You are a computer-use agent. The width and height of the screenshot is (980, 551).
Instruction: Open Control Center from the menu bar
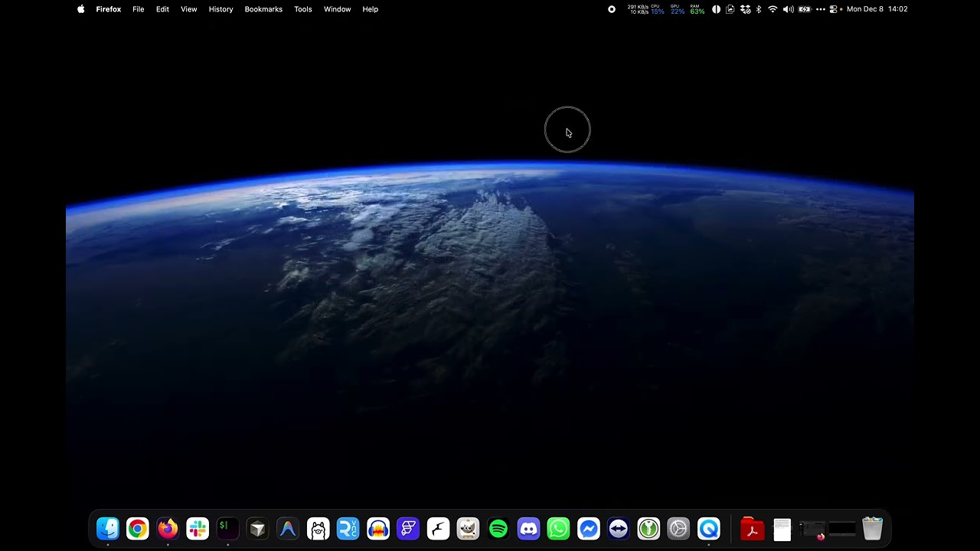click(834, 9)
